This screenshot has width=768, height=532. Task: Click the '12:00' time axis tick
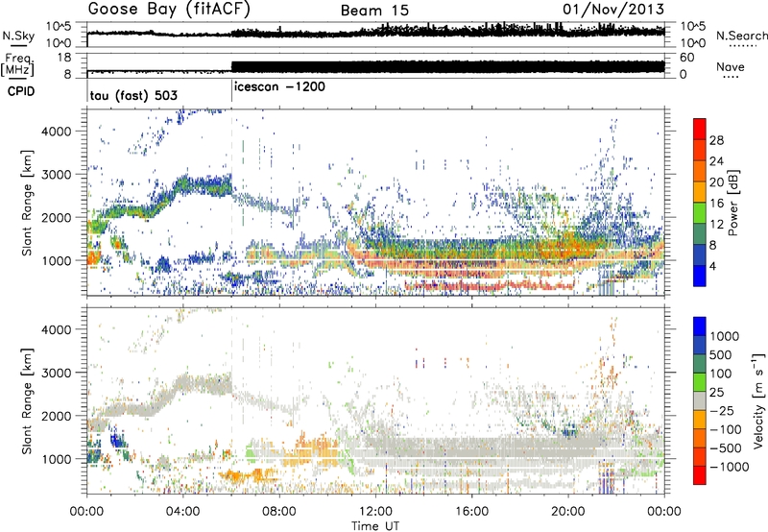click(375, 512)
